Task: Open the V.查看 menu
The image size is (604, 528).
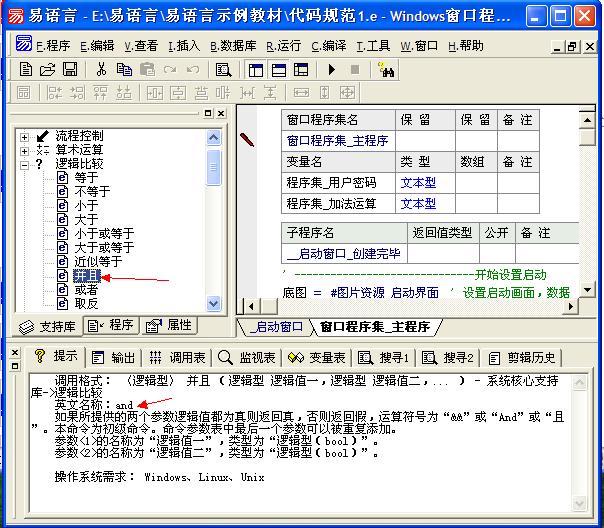Action: (141, 46)
